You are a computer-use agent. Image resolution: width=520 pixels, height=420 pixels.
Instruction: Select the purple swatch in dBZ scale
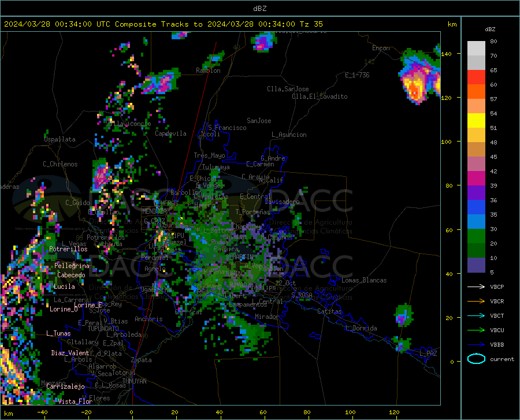point(476,193)
